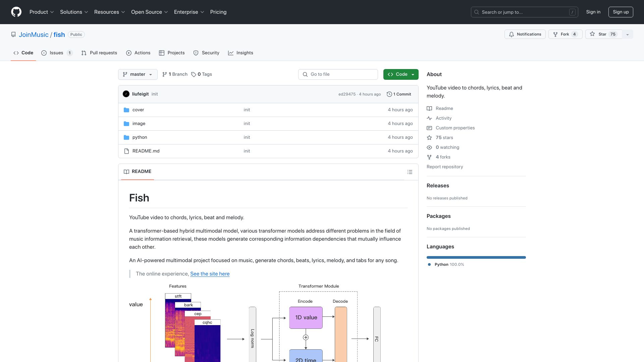Click the cover folder icon
Image resolution: width=644 pixels, height=362 pixels.
[x=126, y=110]
